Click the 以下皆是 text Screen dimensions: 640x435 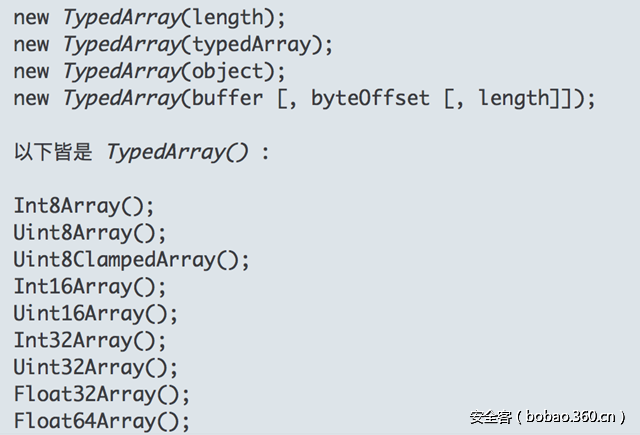(x=52, y=153)
